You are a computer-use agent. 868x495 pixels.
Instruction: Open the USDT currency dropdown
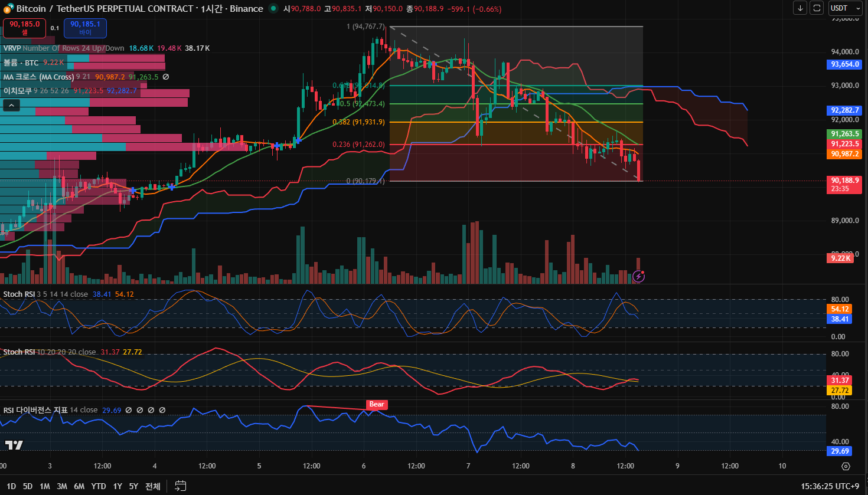pos(846,8)
